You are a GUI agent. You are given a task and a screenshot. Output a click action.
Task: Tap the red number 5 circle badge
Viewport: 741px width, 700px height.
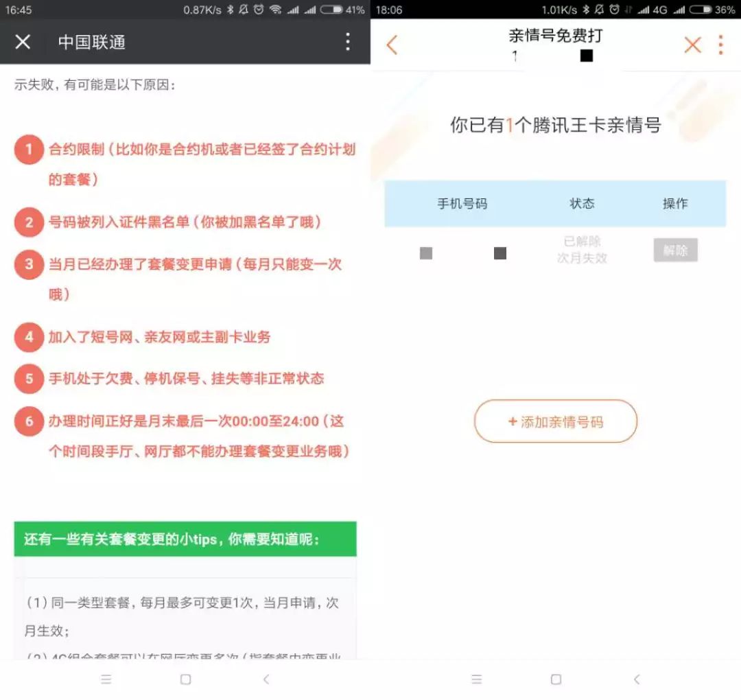[29, 379]
